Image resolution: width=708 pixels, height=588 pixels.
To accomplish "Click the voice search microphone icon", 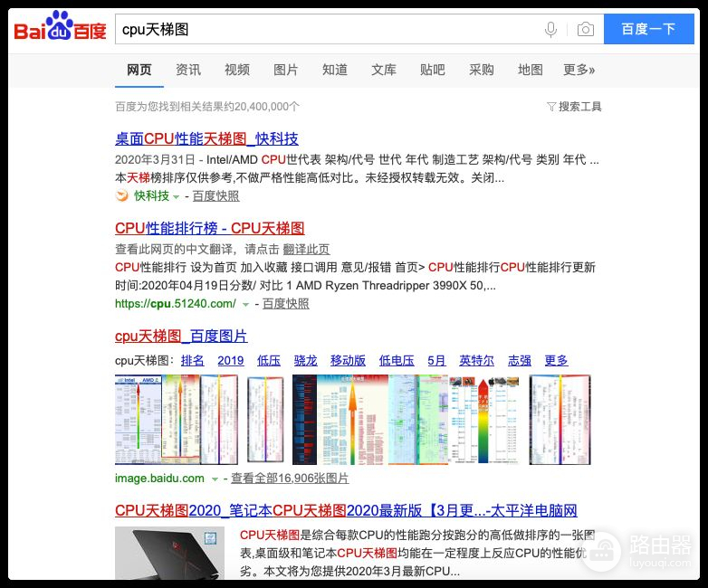I will [550, 30].
